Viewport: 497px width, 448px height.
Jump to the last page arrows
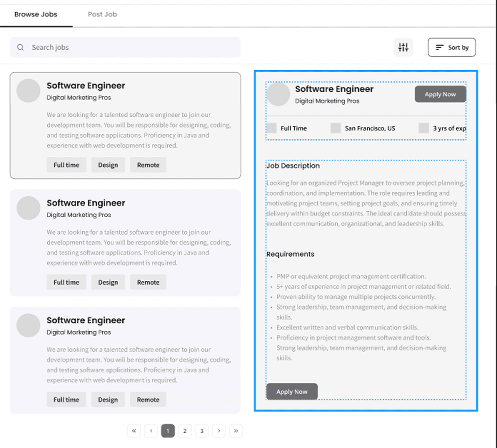pyautogui.click(x=236, y=431)
